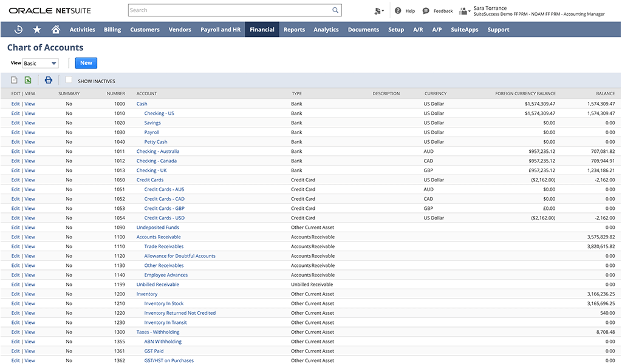Click inside the global search field
The height and width of the screenshot is (364, 622).
[231, 10]
